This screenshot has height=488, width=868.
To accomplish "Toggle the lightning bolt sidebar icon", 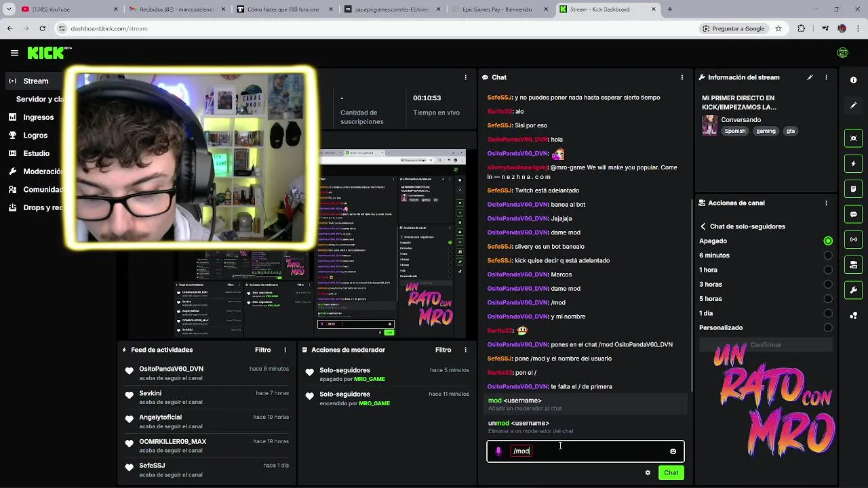I will 853,163.
